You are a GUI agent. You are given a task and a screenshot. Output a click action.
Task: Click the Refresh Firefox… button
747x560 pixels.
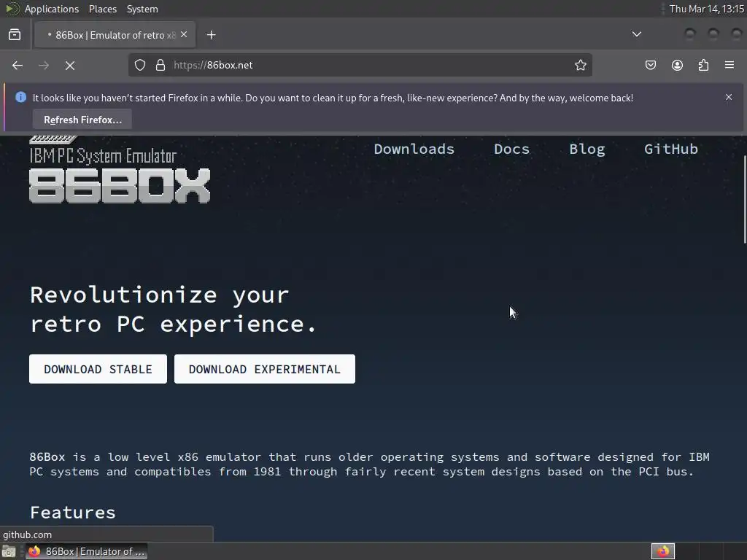point(82,120)
